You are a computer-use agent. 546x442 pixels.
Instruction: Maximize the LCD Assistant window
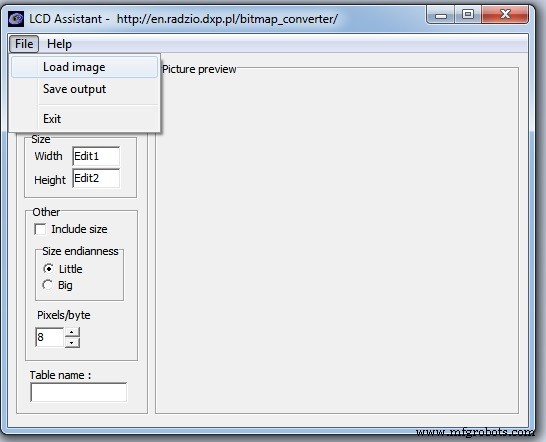468,15
